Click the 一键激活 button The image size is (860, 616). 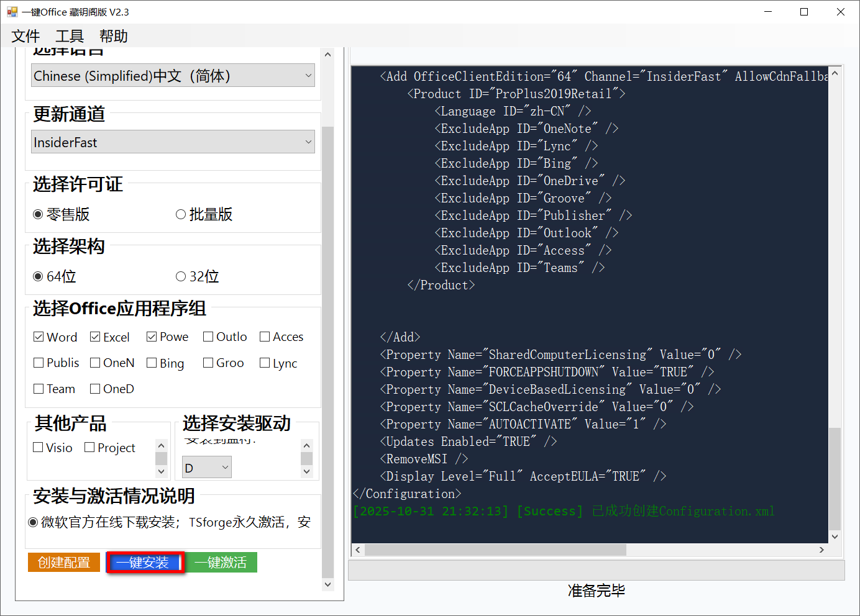[221, 562]
